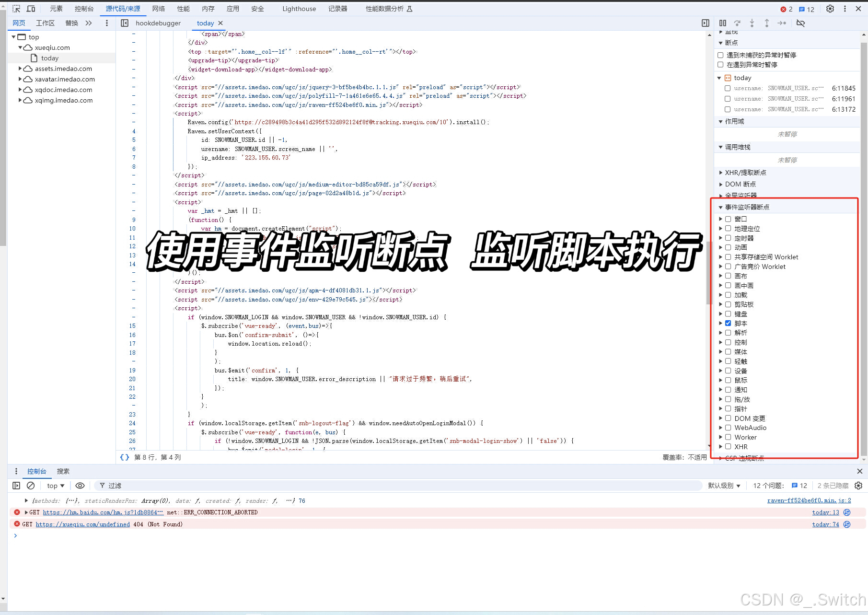Step out of current function icon

pyautogui.click(x=767, y=23)
